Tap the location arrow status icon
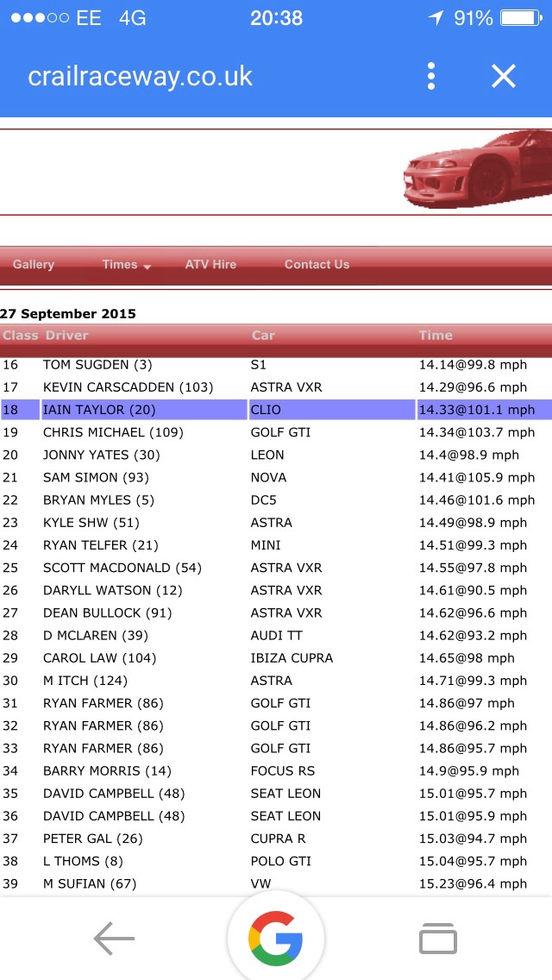 (x=437, y=18)
